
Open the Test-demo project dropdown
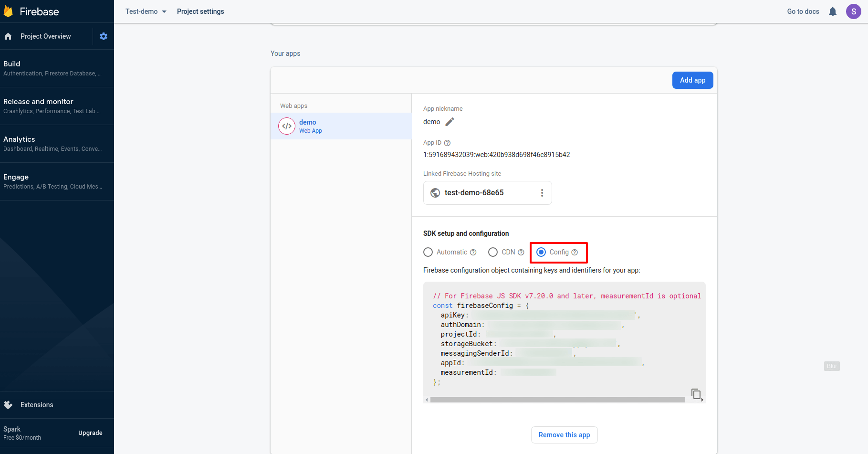click(x=146, y=11)
